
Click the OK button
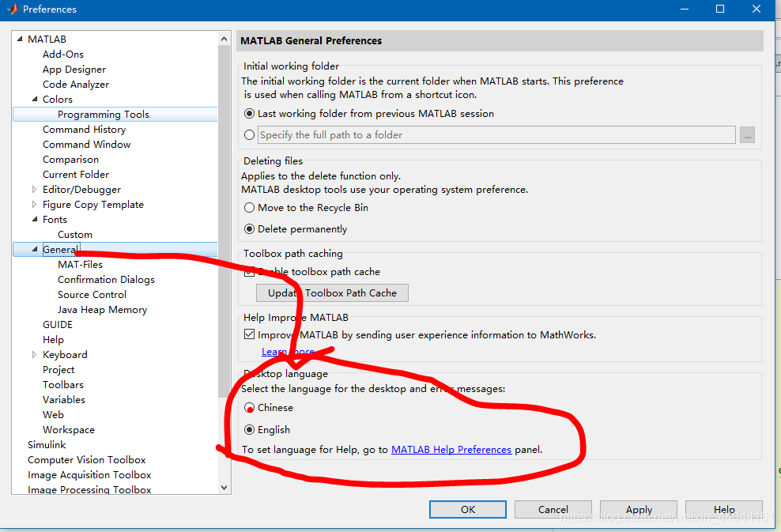(468, 510)
